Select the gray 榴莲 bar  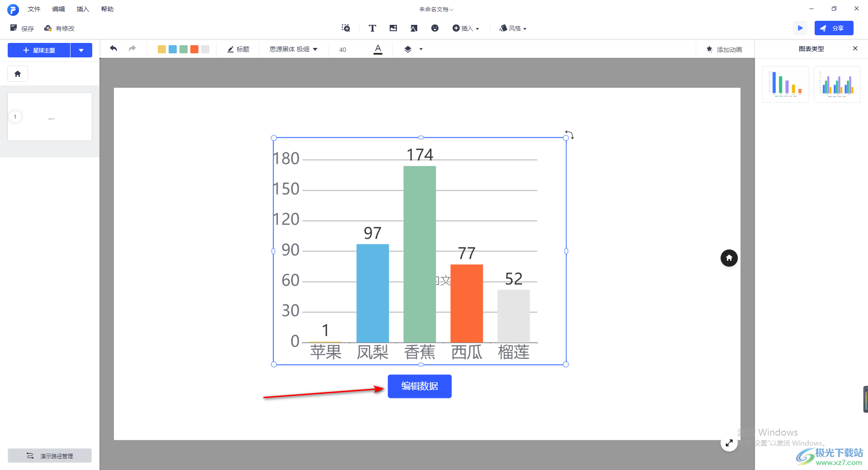pos(514,316)
